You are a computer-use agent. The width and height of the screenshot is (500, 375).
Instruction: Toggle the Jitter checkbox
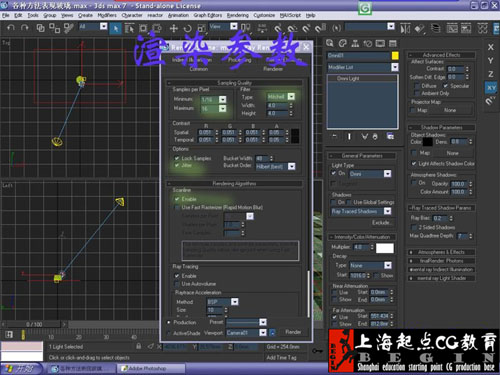tap(177, 165)
